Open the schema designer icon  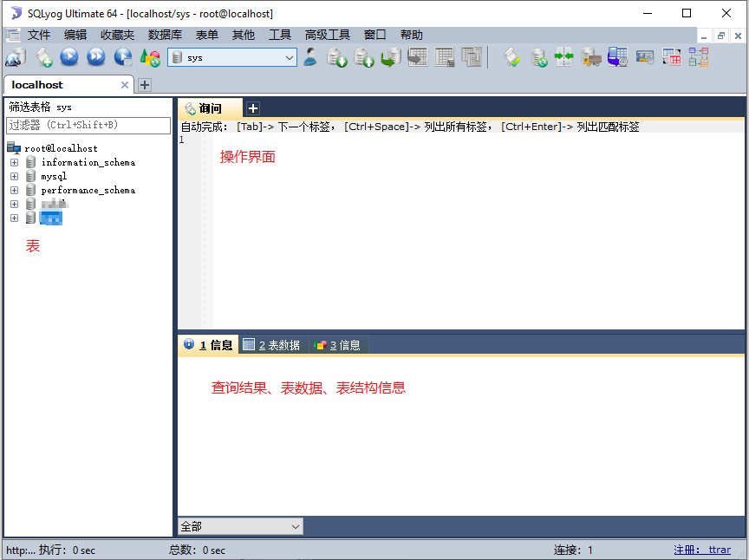click(x=699, y=57)
